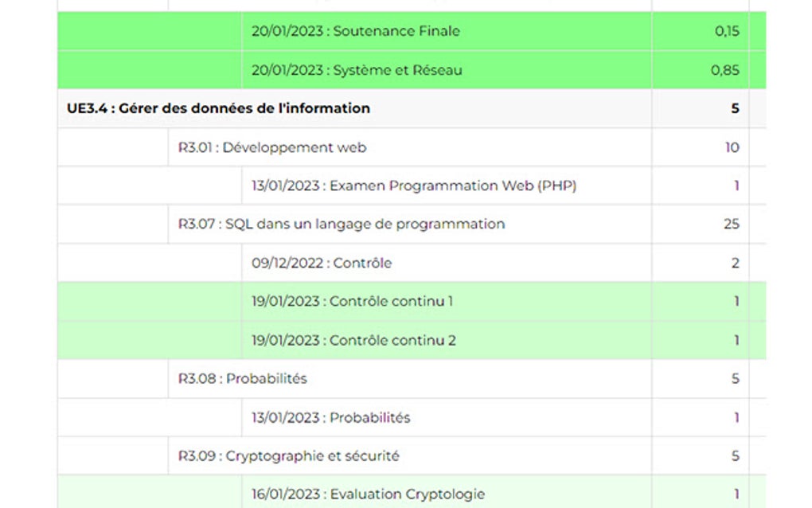Select coefficient 2 of 09/12/2022 Contrôle
The width and height of the screenshot is (812, 508).
pos(735,263)
